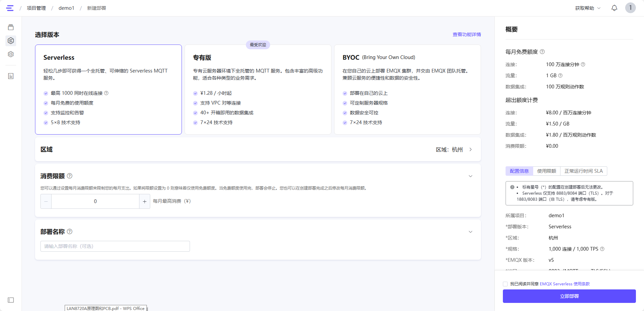Screen dimensions: 644x311
Task: Select the BYOC plan card
Action: [408, 90]
